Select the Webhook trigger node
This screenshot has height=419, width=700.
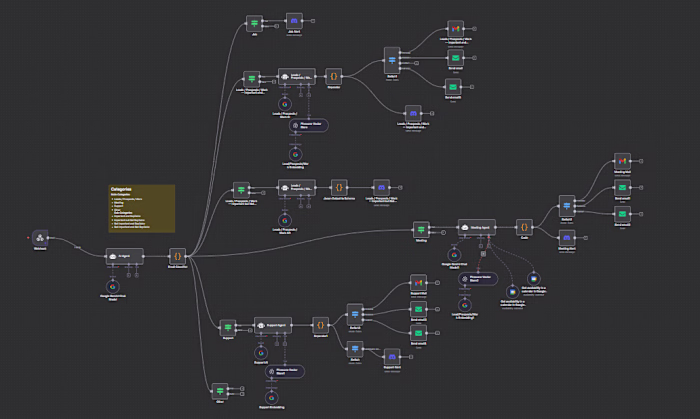pyautogui.click(x=40, y=237)
